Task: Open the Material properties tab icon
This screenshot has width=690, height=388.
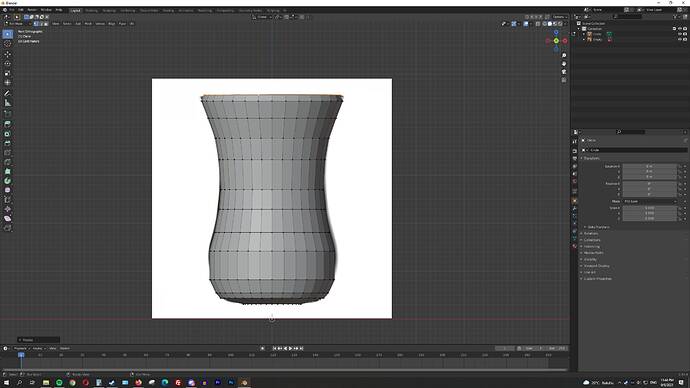Action: click(574, 246)
